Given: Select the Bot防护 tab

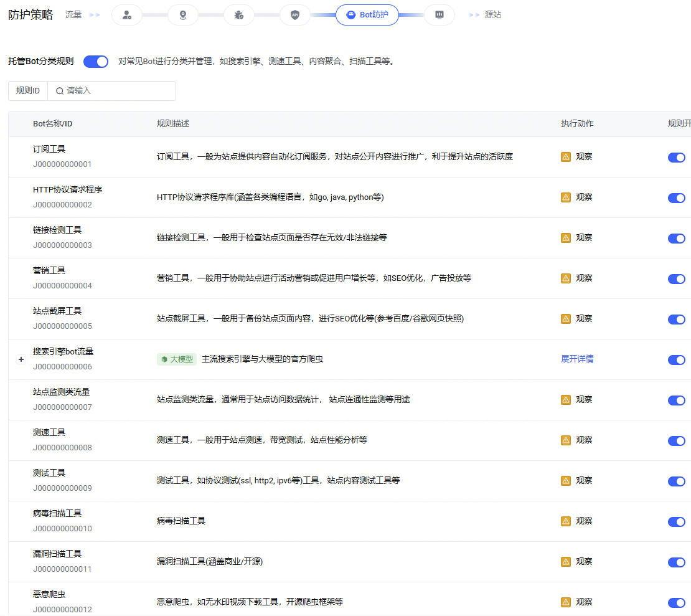Looking at the screenshot, I should (367, 15).
